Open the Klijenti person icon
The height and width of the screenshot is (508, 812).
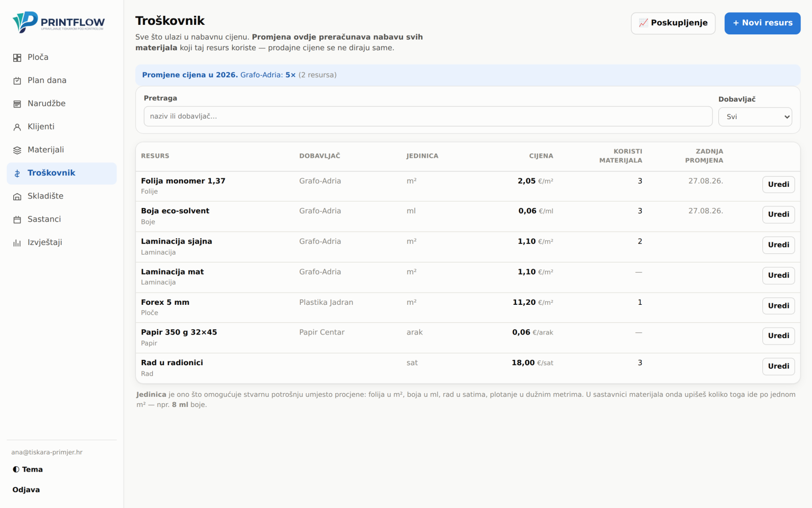click(17, 127)
